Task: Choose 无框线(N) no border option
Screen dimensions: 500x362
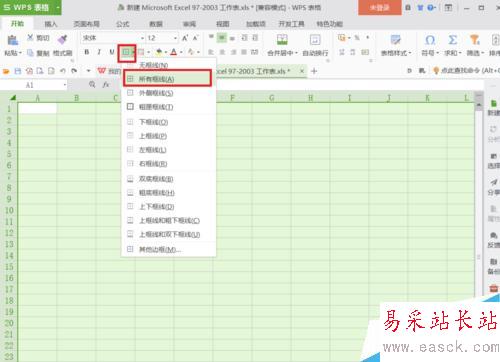Action: [168, 65]
